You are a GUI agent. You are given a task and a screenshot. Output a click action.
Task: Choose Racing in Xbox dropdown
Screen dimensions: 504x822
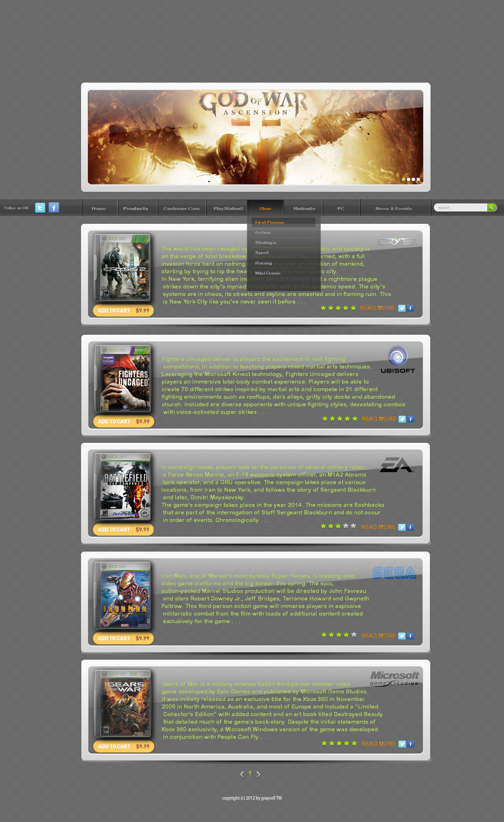pos(283,263)
